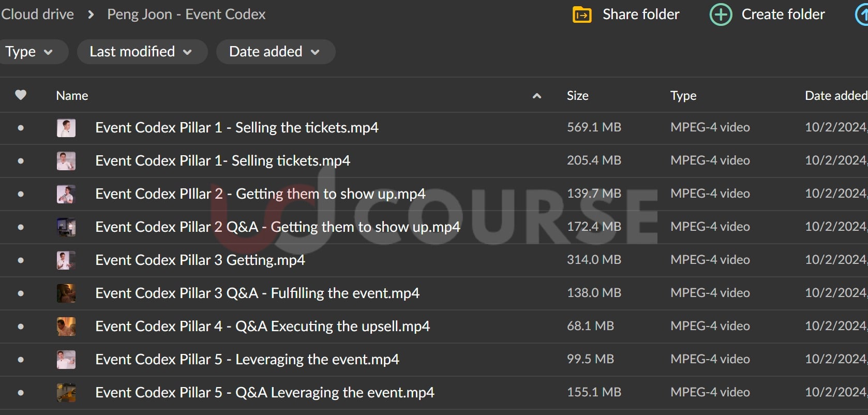The image size is (868, 415).
Task: Open the Type filter dropdown
Action: (x=29, y=52)
